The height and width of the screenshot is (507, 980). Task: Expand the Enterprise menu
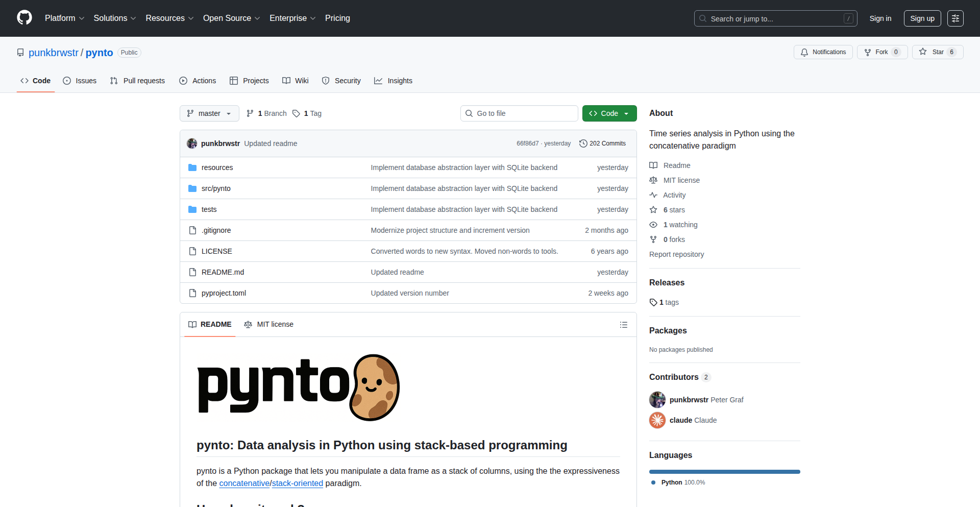pos(292,18)
